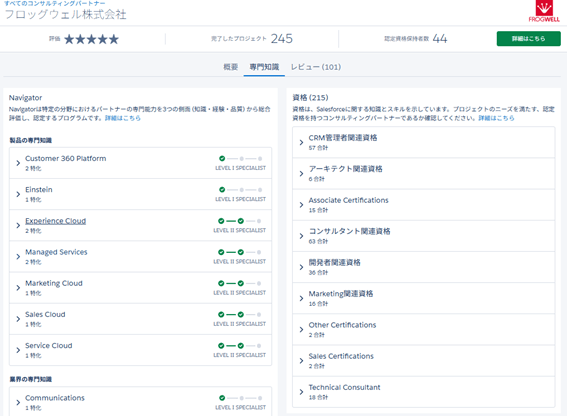Open 詳細はこちら link in Navigator description
Image resolution: width=567 pixels, height=416 pixels.
[x=123, y=118]
